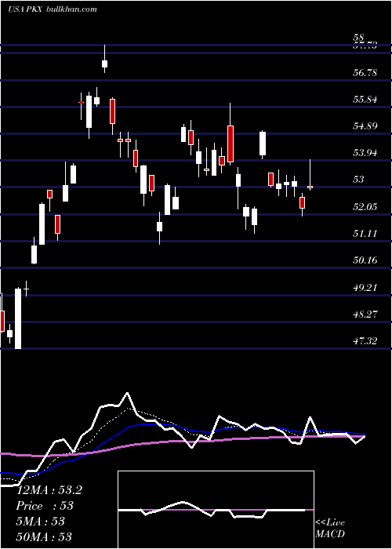Select the 50.16 price axis label
Screen dimensions: 392x549
click(x=365, y=260)
